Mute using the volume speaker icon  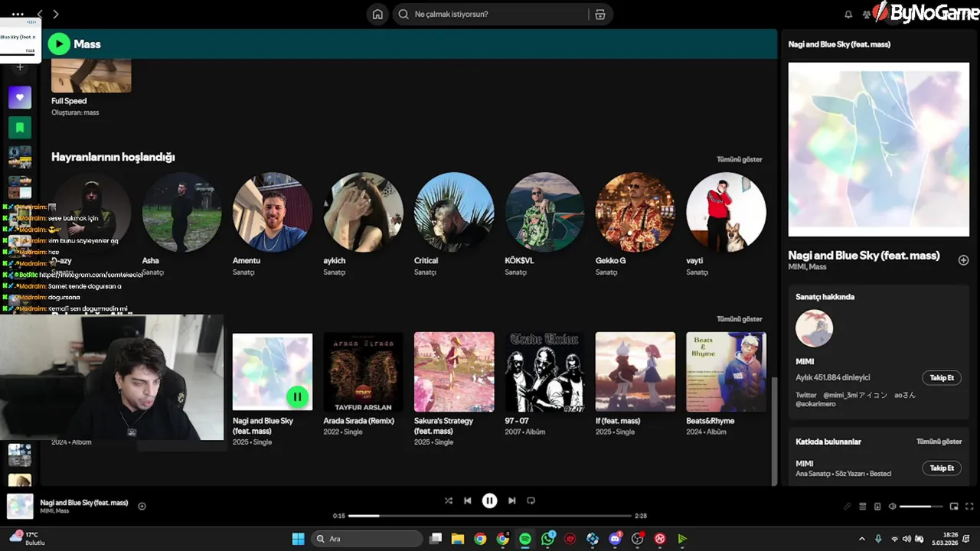tap(892, 506)
